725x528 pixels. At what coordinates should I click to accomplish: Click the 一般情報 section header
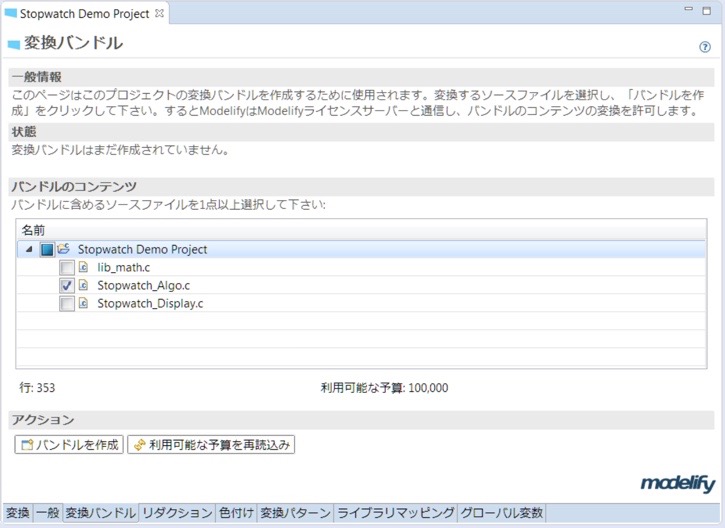(361, 77)
